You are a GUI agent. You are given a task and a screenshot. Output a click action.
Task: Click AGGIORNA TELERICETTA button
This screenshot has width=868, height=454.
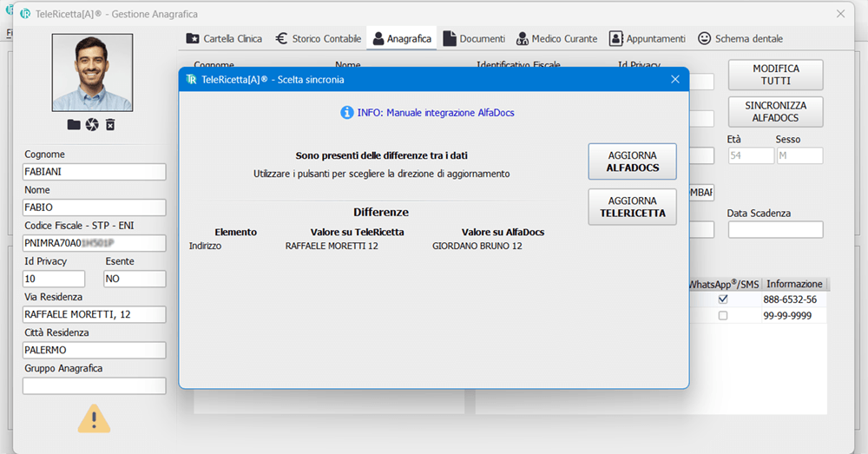coord(632,207)
